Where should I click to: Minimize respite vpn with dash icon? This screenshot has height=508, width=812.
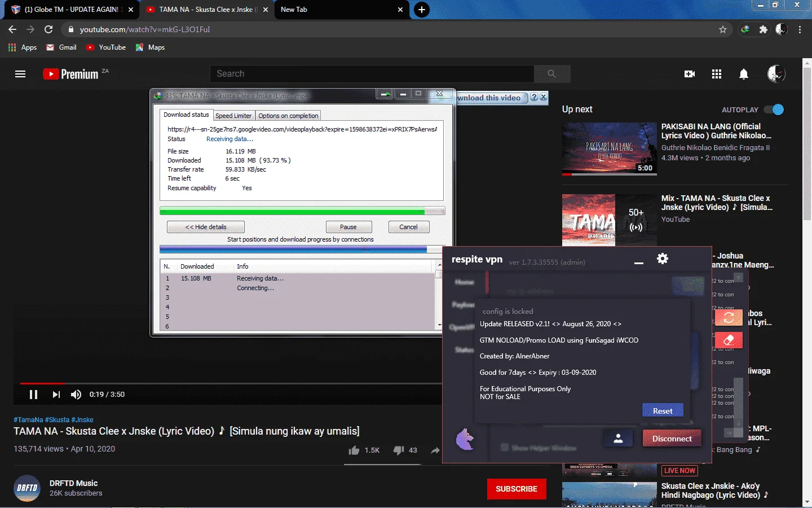[639, 263]
